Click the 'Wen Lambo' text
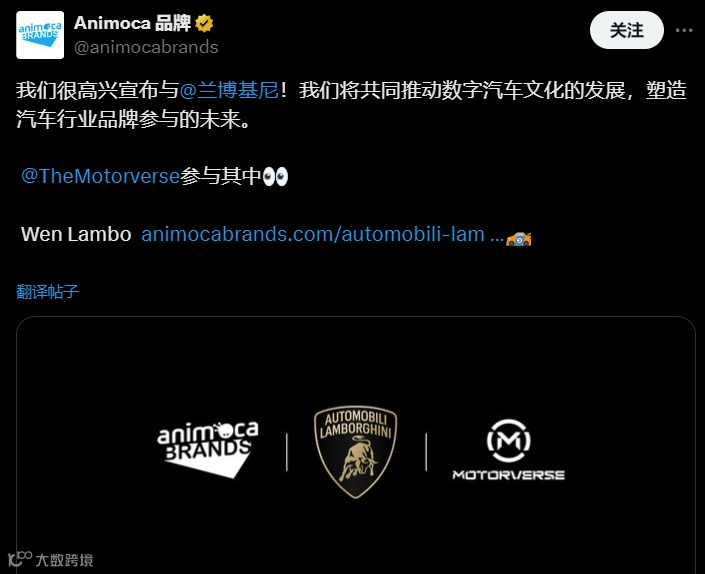 pos(76,234)
